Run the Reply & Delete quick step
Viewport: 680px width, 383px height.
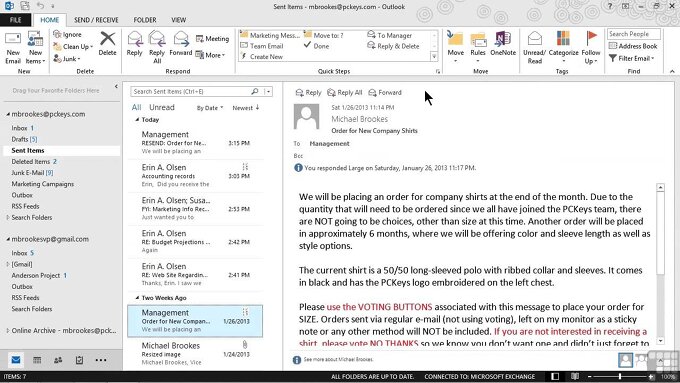click(x=393, y=46)
